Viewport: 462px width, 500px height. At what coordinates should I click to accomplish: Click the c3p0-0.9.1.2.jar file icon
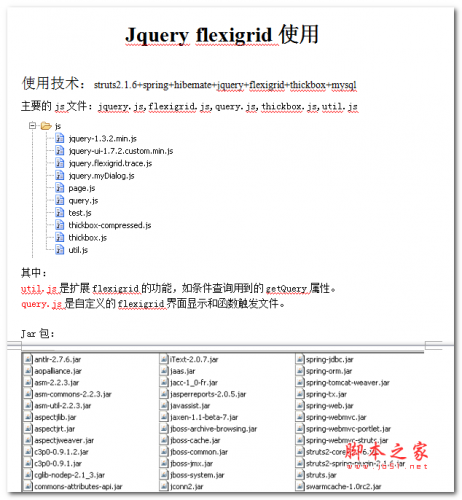[x=28, y=452]
